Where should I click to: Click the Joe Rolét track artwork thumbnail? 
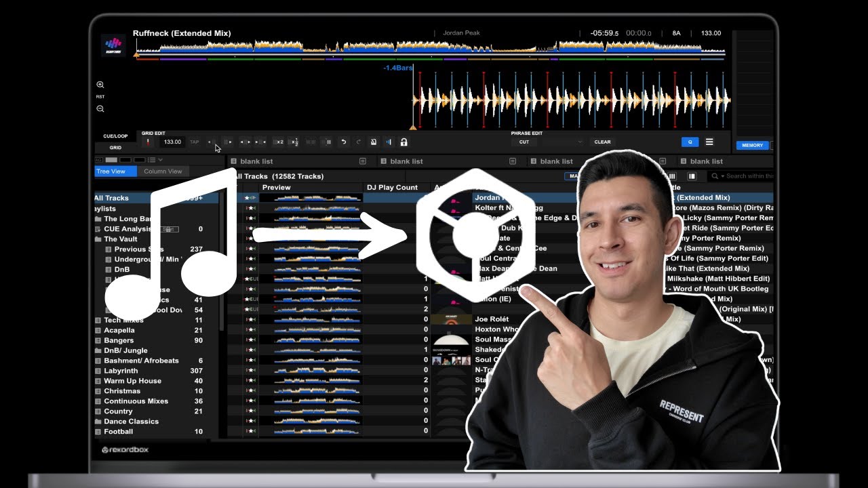pyautogui.click(x=451, y=319)
